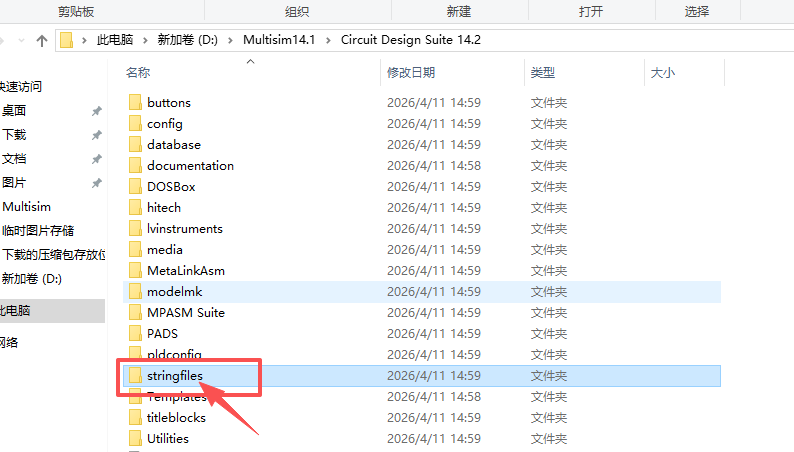
Task: Navigate to 此电脑 in breadcrumb
Action: coord(115,40)
